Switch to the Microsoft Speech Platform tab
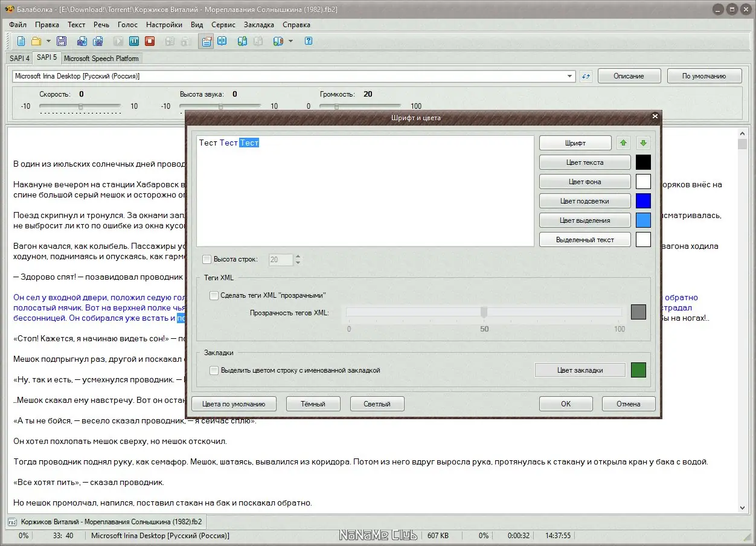 tap(101, 59)
